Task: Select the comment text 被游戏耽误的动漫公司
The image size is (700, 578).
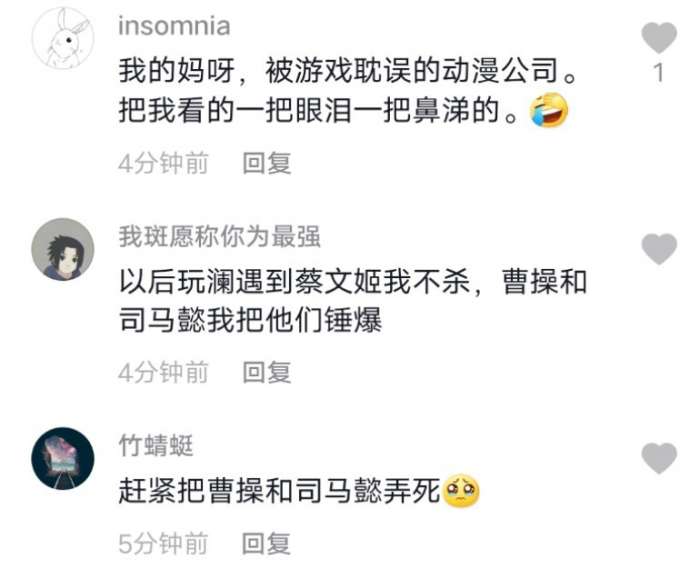Action: pyautogui.click(x=412, y=71)
